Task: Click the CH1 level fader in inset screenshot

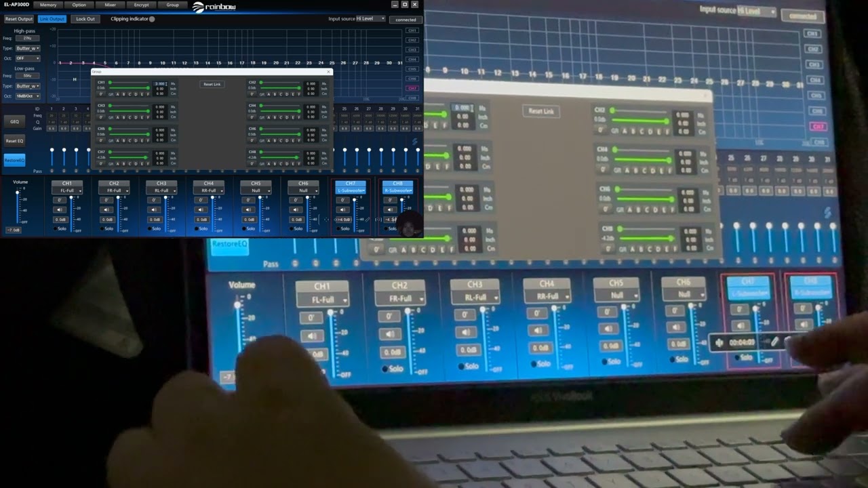Action: [71, 214]
